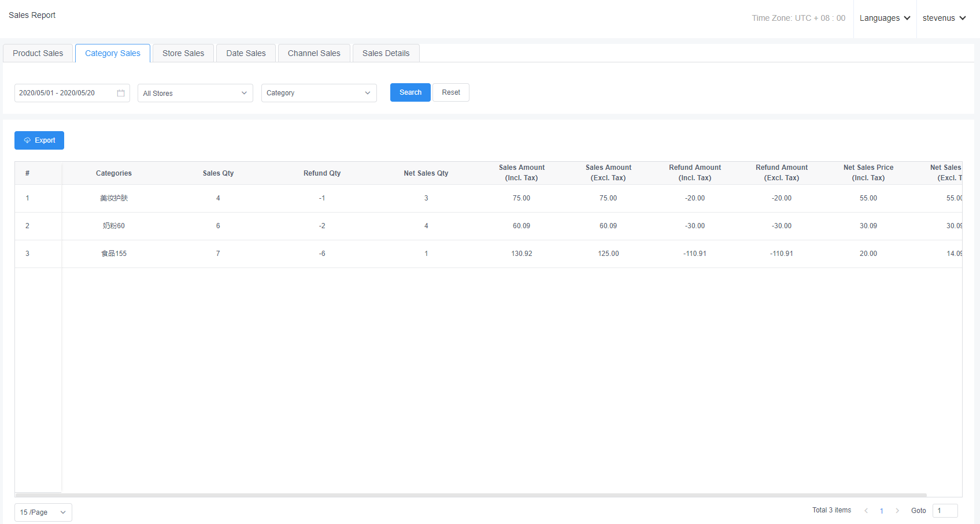Expand the Category filter dropdown
The image size is (980, 524).
(319, 93)
